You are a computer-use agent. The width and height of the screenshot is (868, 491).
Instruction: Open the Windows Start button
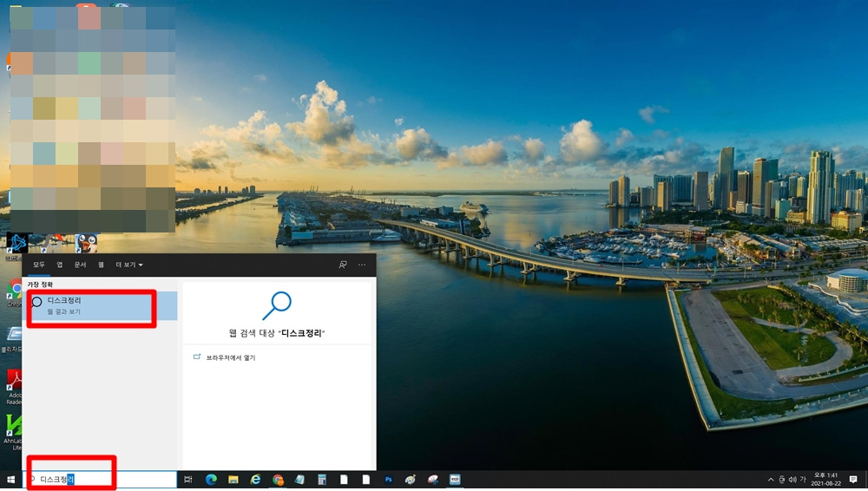(10, 480)
